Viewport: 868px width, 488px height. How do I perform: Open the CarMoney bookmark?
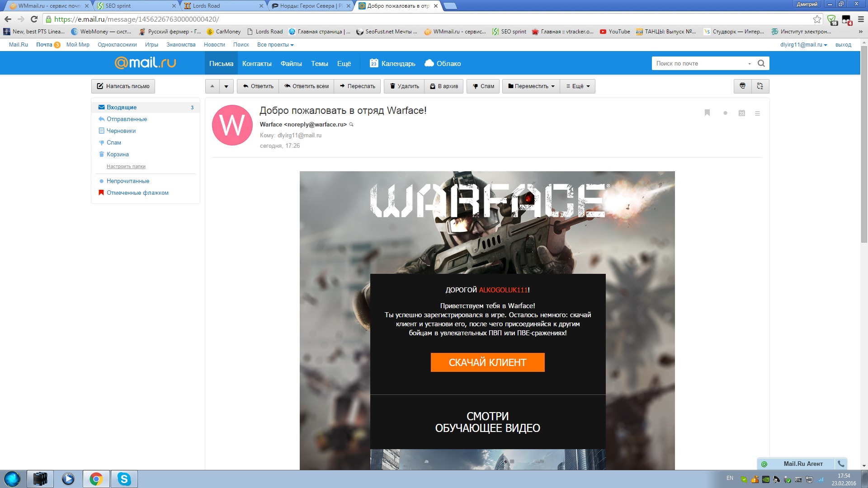tap(224, 32)
